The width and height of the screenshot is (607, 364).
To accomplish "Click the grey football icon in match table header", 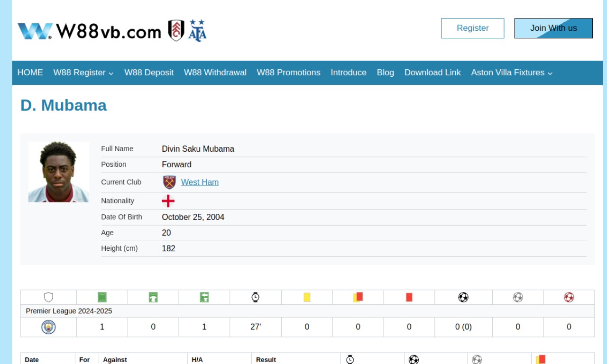I will pos(477,359).
